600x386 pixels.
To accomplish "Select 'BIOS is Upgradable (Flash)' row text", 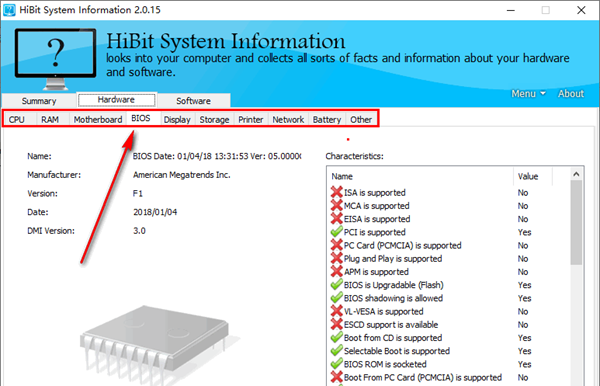I will [393, 285].
